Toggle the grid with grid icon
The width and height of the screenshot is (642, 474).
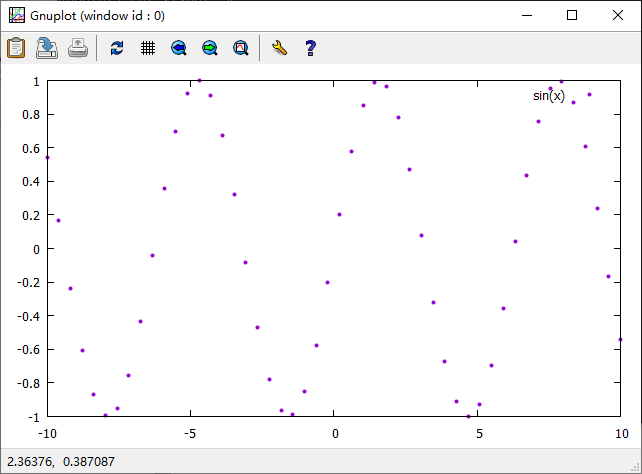[x=148, y=48]
